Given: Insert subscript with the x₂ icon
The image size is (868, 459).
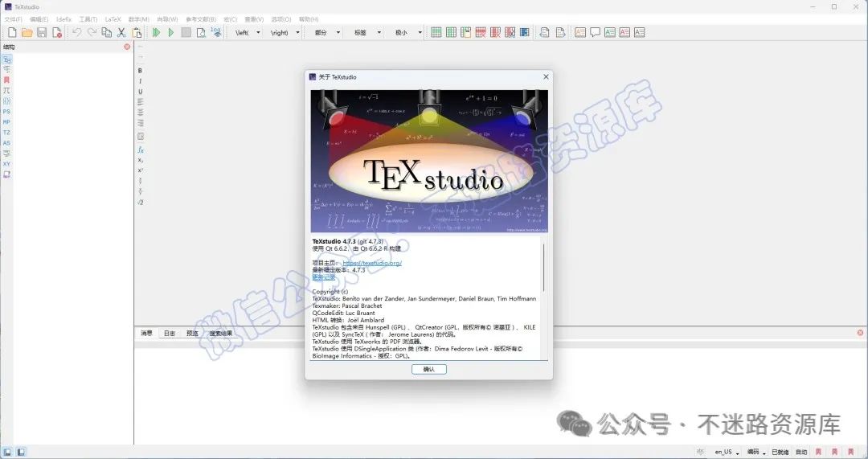Looking at the screenshot, I should pos(140,161).
